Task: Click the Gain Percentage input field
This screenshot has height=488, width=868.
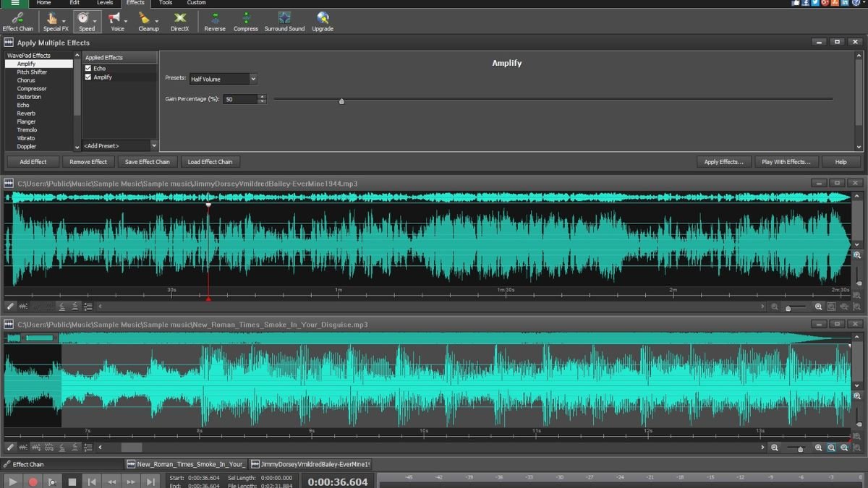Action: tap(239, 98)
